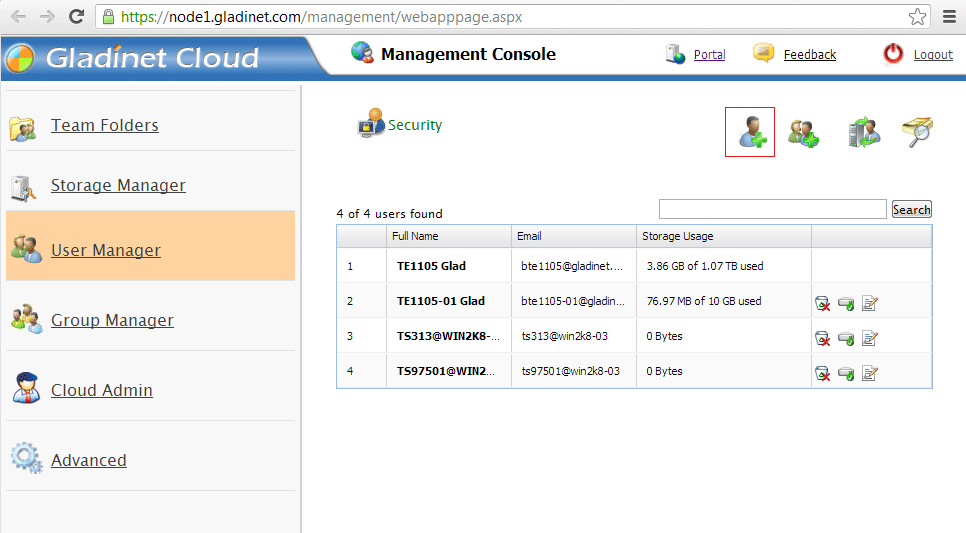Edit user TS97501@WIN2
Viewport: 966px width, 533px height.
click(869, 373)
